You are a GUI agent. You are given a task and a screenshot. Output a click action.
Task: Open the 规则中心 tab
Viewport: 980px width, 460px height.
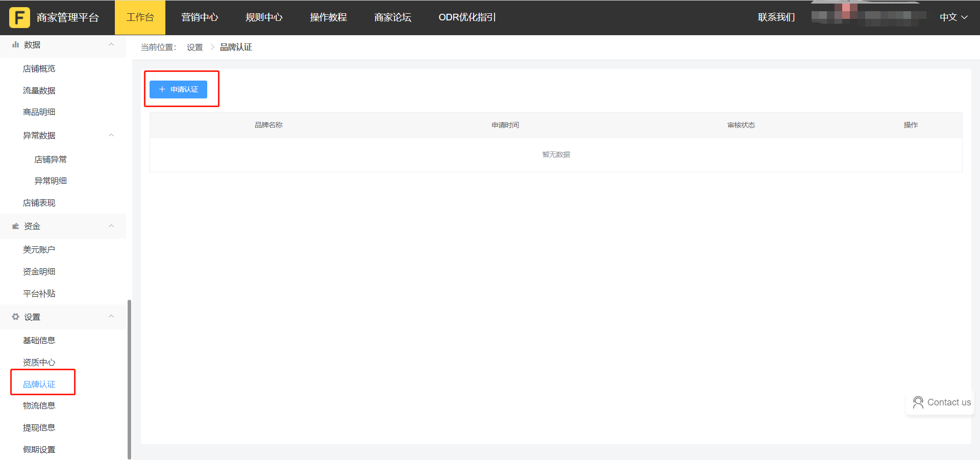click(x=264, y=17)
